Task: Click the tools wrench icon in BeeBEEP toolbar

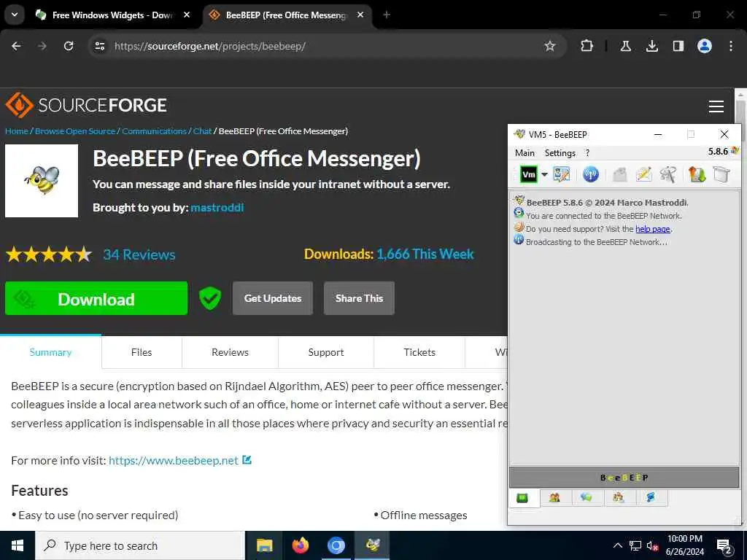Action: (668, 174)
